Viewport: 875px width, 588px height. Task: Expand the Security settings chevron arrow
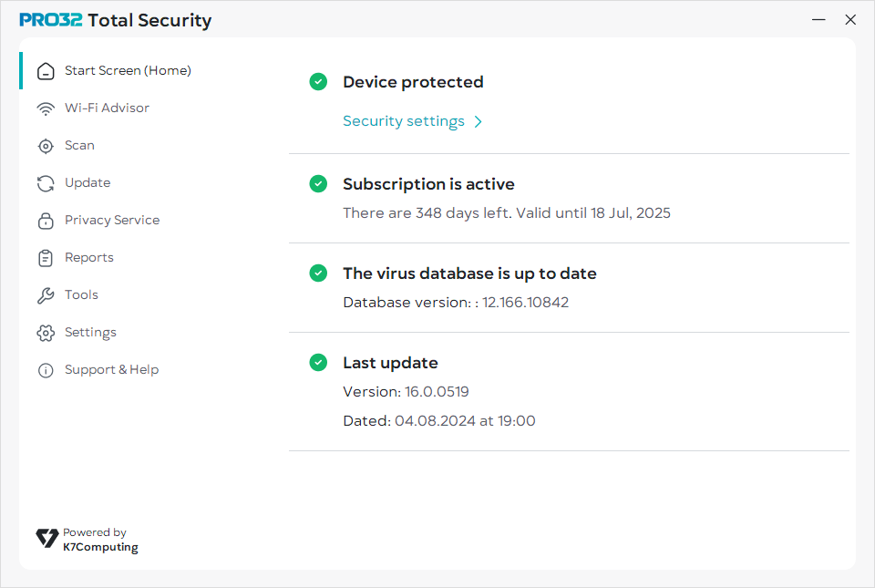click(479, 122)
